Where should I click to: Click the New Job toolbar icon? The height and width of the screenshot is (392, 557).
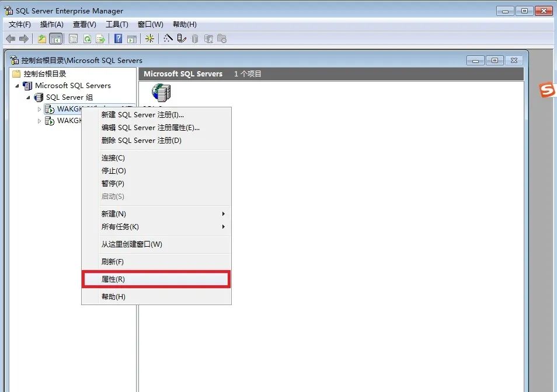[x=222, y=38]
